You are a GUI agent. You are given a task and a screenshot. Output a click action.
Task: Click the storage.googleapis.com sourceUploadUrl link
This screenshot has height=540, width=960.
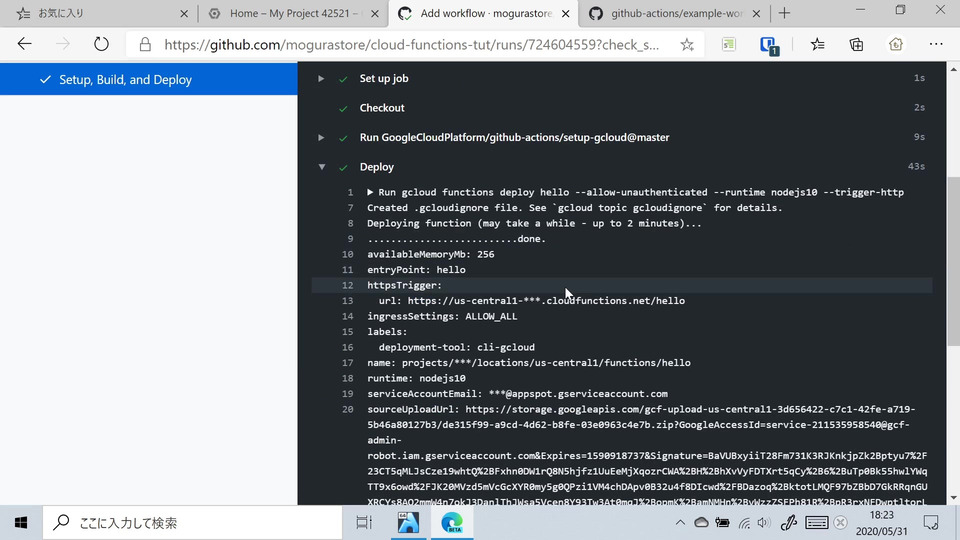tap(647, 456)
